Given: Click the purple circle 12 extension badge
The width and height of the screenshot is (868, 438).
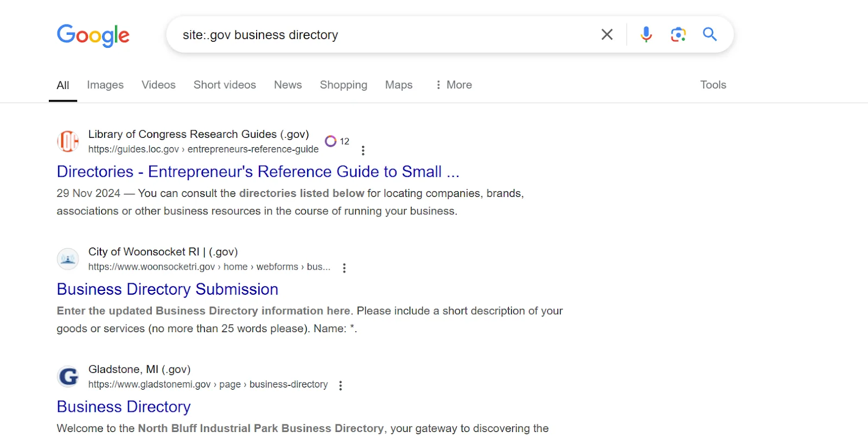Looking at the screenshot, I should tap(337, 141).
